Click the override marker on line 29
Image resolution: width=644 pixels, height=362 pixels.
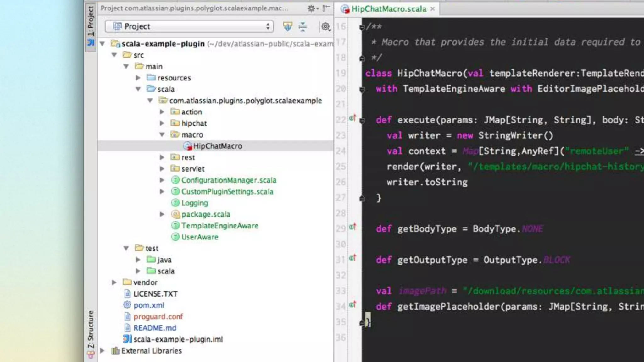pyautogui.click(x=353, y=227)
